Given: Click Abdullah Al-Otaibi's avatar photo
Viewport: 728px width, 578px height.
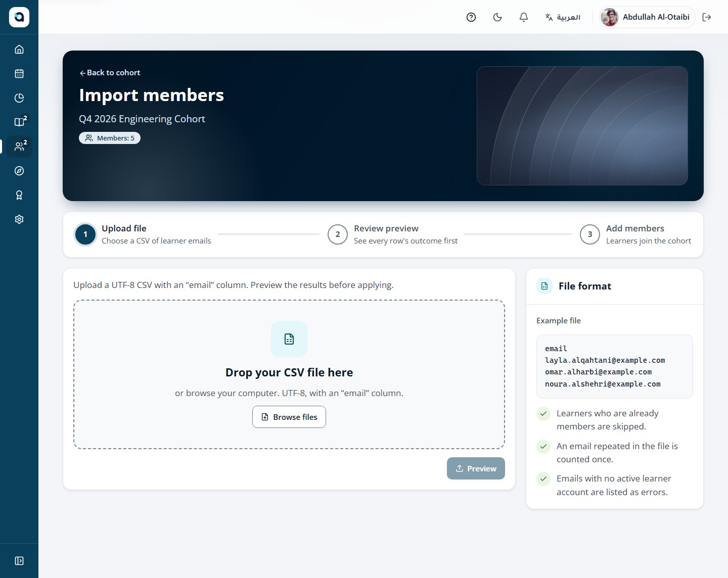Looking at the screenshot, I should pyautogui.click(x=610, y=17).
